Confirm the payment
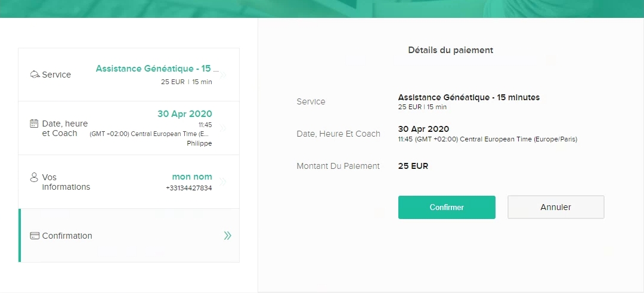The width and height of the screenshot is (644, 293). pos(447,207)
